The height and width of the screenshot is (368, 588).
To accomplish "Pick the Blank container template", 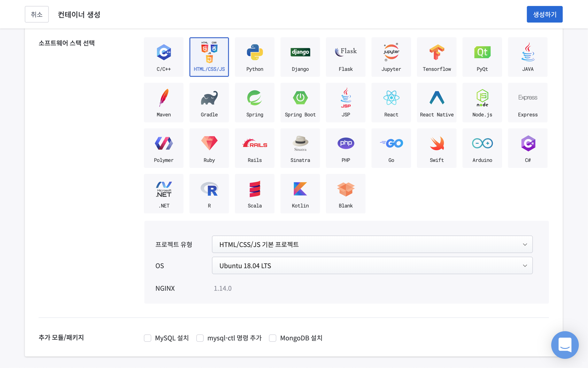I will [x=346, y=194].
